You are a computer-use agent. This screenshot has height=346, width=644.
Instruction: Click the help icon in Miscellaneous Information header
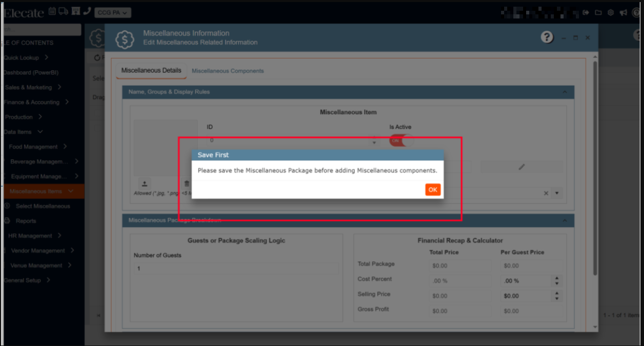[x=547, y=37]
